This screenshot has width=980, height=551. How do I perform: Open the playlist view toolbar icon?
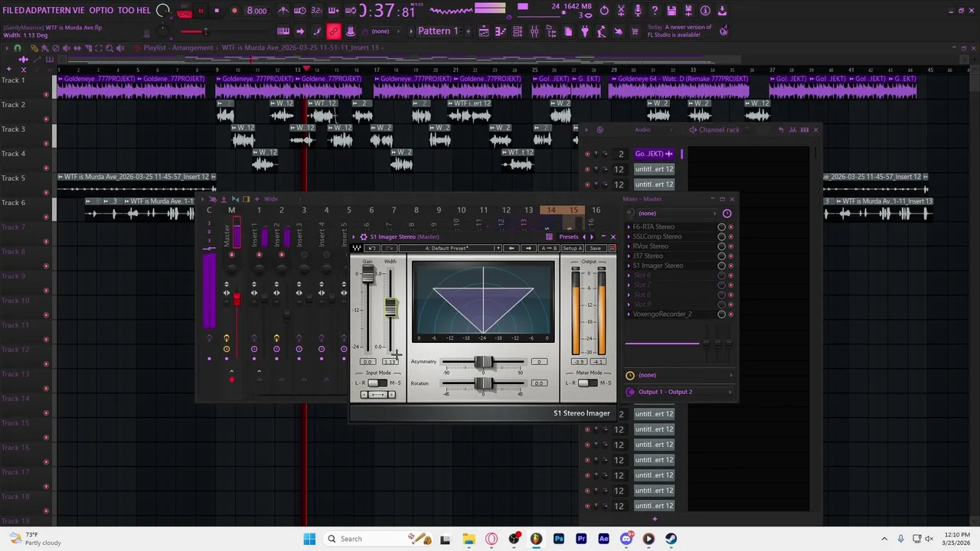[x=484, y=31]
